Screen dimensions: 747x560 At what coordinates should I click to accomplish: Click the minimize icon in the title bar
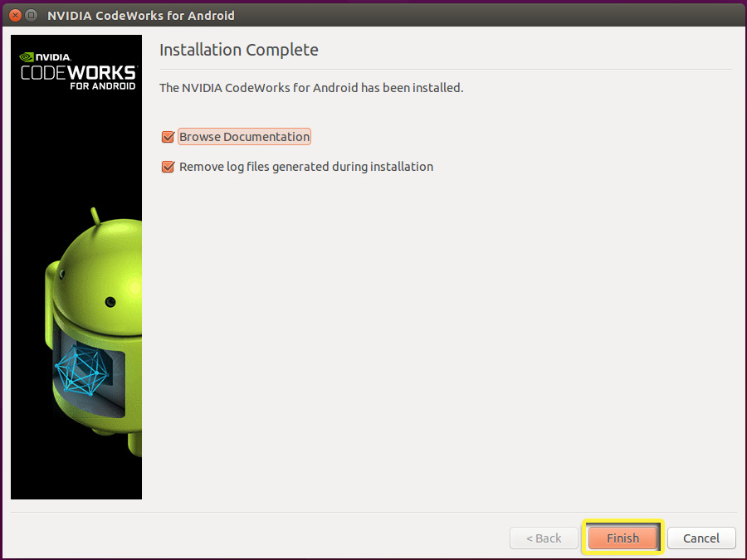click(31, 15)
